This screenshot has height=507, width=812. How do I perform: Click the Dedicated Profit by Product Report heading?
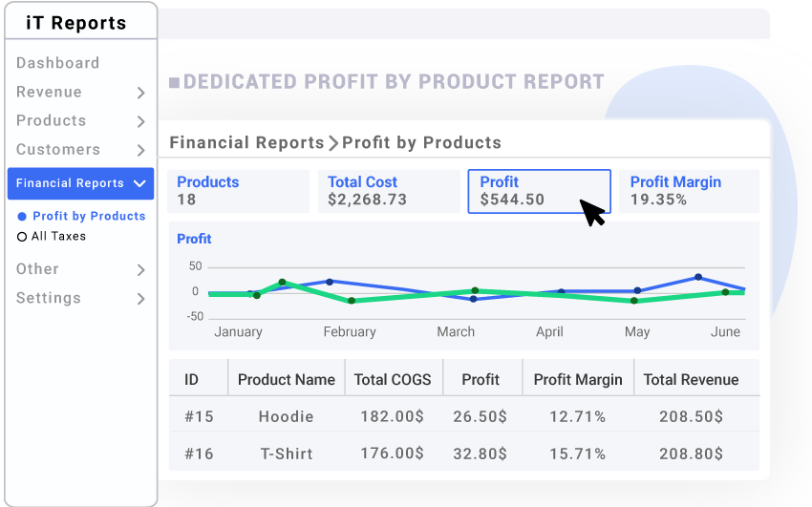pos(394,82)
